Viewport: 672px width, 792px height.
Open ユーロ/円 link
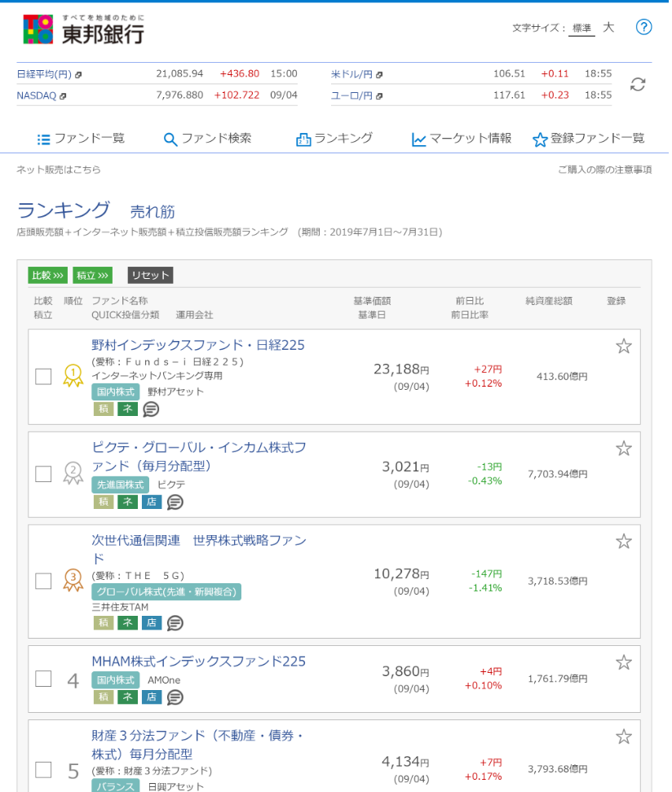point(351,95)
